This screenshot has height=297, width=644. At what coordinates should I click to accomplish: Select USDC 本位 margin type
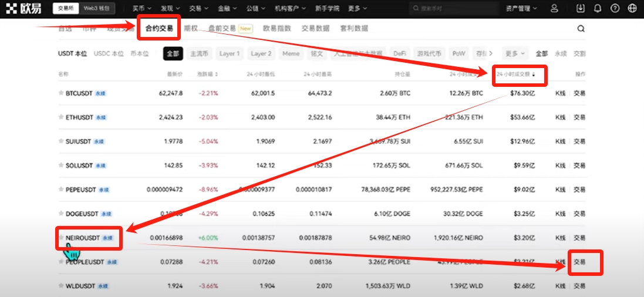pyautogui.click(x=109, y=53)
